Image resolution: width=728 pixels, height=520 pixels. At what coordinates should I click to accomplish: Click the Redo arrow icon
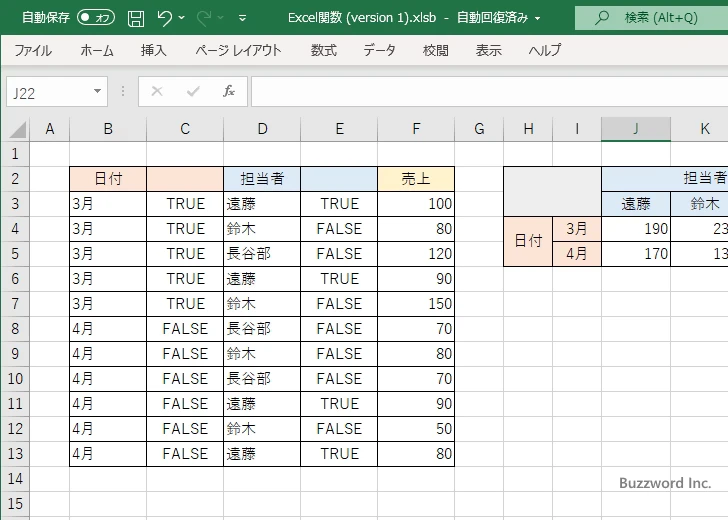[x=203, y=18]
